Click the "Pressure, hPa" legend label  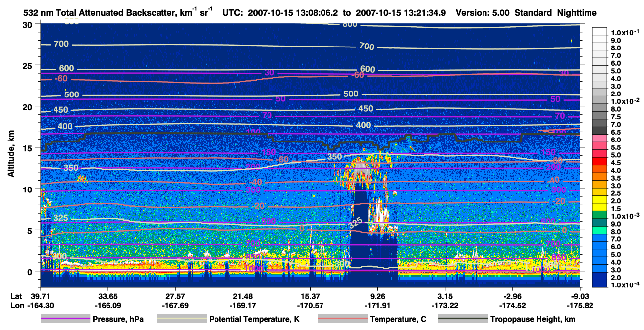[x=118, y=319]
